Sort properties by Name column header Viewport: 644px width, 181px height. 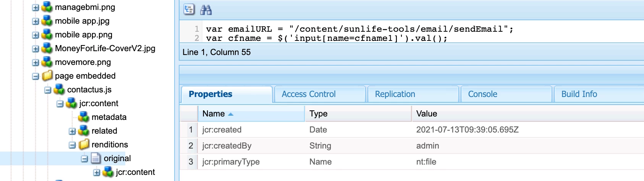click(x=214, y=114)
